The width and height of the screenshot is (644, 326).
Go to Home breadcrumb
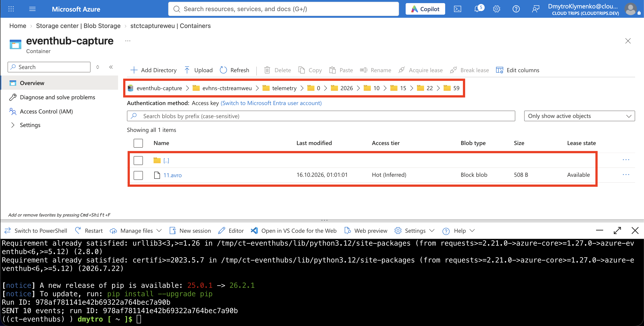pyautogui.click(x=18, y=26)
